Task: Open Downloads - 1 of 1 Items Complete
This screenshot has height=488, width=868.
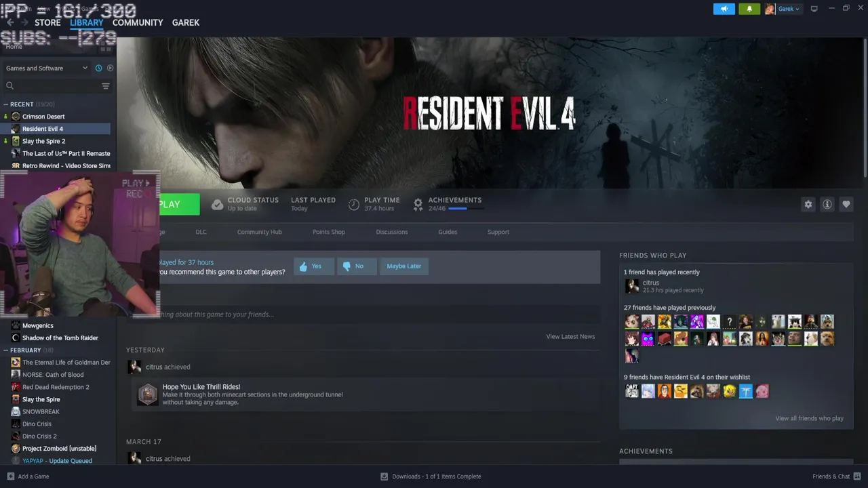Action: [x=431, y=476]
